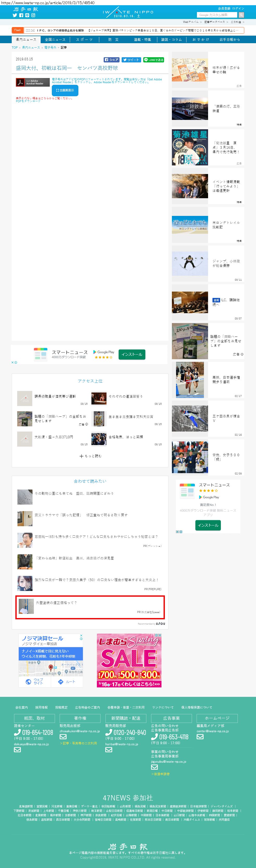This screenshot has width=256, height=868.
Task: Send the article via LINEで送る button
Action: (153, 60)
